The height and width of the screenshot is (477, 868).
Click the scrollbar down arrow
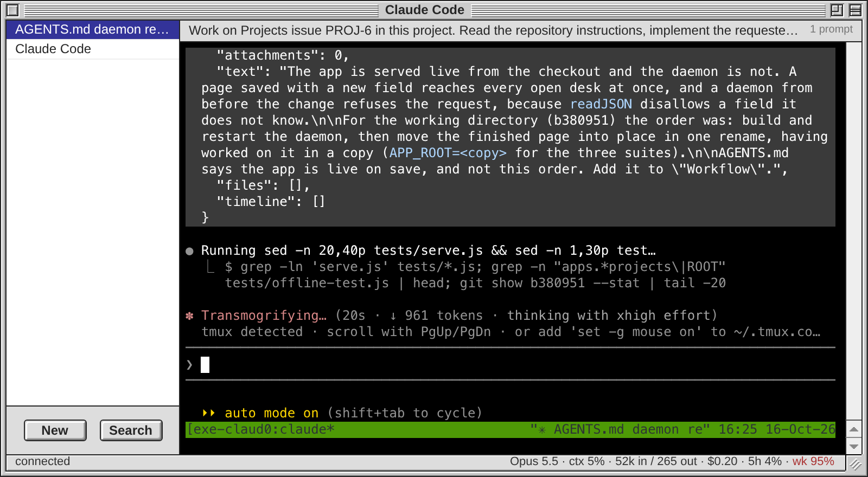pos(854,446)
